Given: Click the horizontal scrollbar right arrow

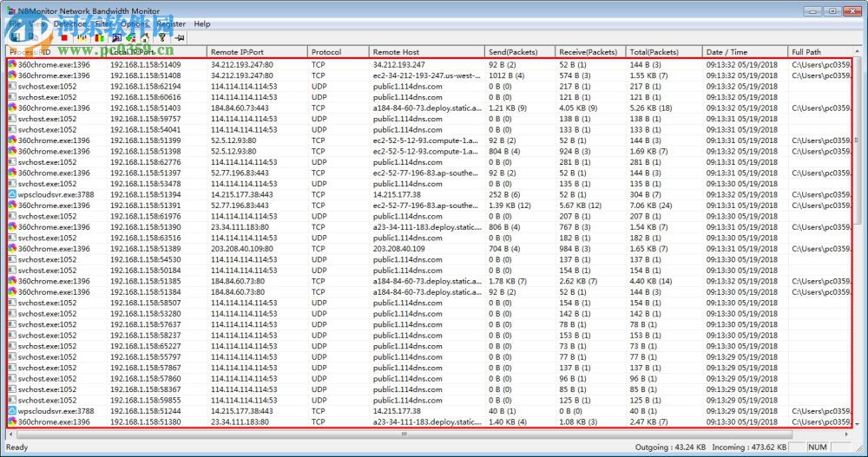Looking at the screenshot, I should (x=847, y=434).
